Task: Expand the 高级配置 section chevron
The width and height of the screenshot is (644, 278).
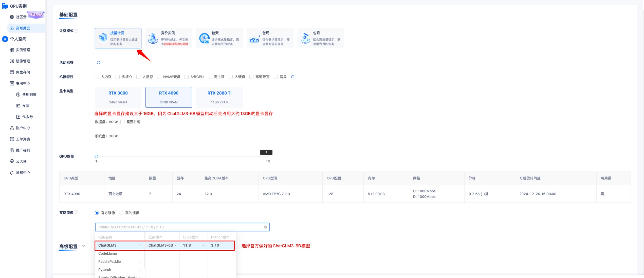Action: coord(83,246)
